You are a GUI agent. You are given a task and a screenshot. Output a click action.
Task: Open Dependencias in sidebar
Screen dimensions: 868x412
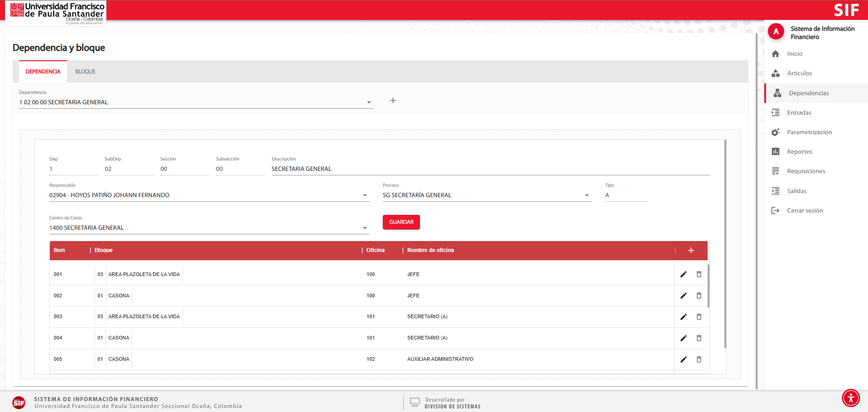tap(816, 93)
